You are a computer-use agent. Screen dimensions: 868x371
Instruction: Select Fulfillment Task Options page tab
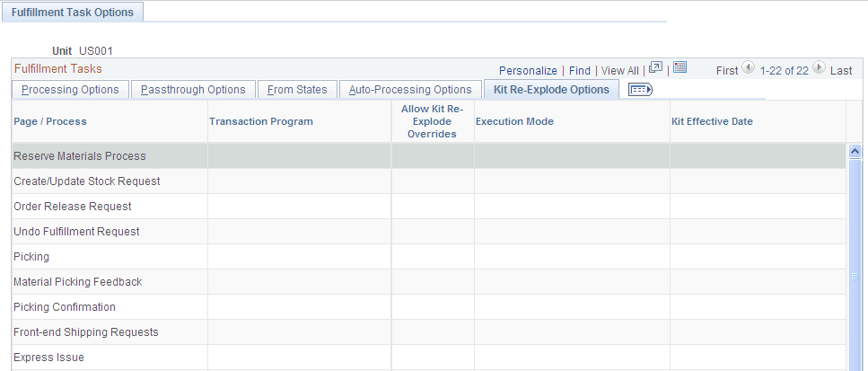coord(73,13)
